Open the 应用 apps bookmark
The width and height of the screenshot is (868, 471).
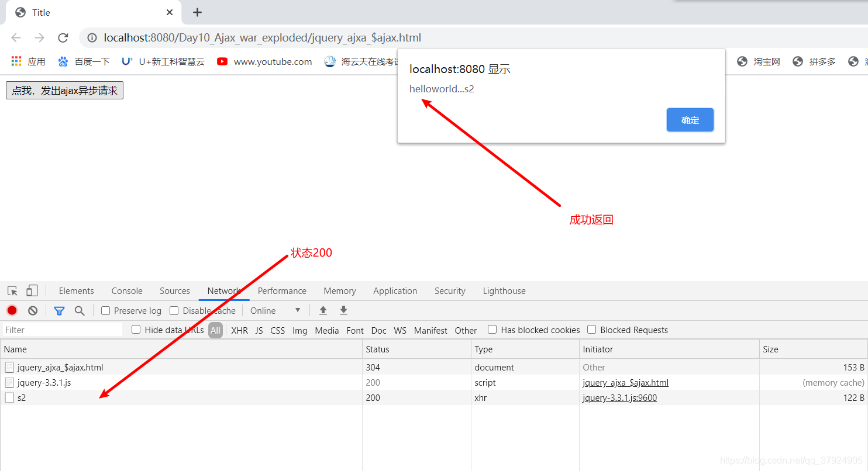(x=28, y=61)
